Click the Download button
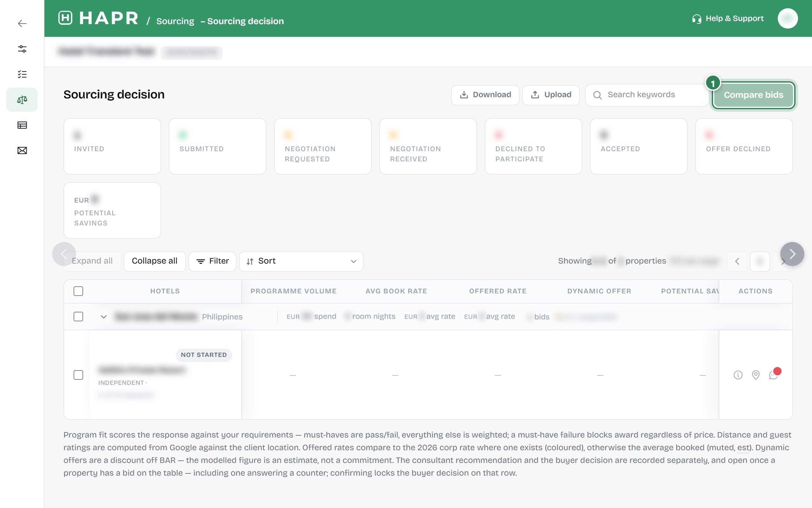 click(485, 95)
